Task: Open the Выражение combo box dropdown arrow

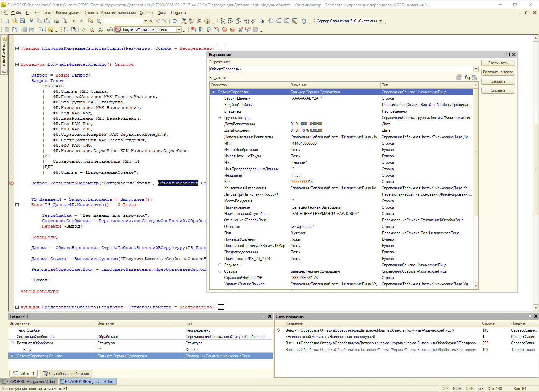Action: [x=476, y=69]
